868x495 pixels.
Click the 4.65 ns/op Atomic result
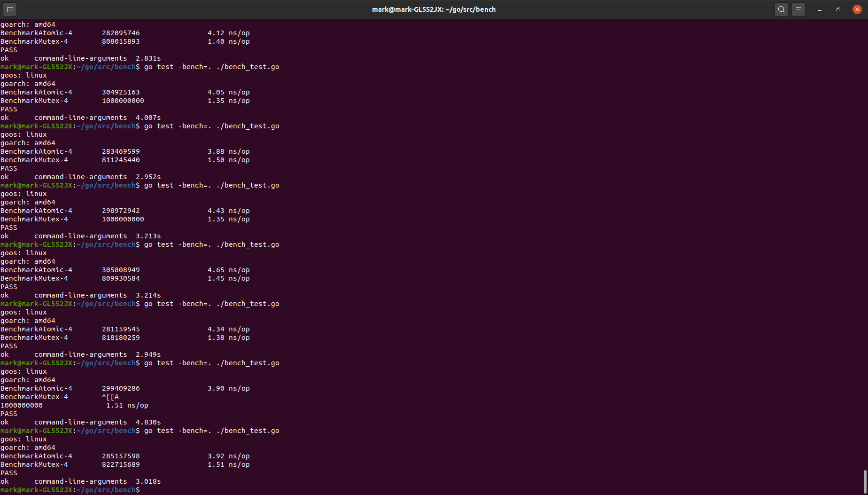point(228,270)
